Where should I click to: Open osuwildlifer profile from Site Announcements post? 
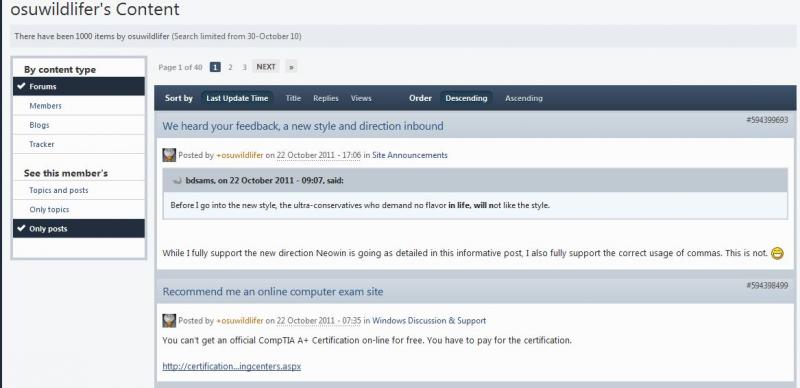coord(240,155)
